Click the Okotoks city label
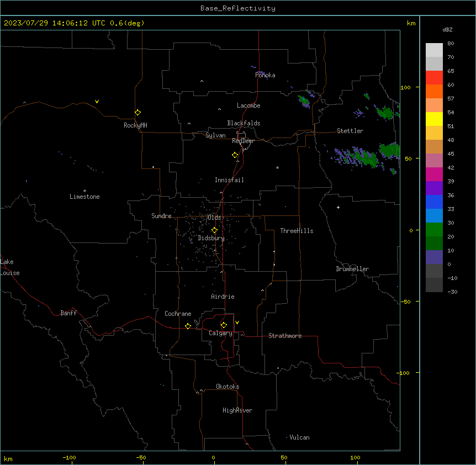Screen dimensions: 476x465 (x=228, y=387)
